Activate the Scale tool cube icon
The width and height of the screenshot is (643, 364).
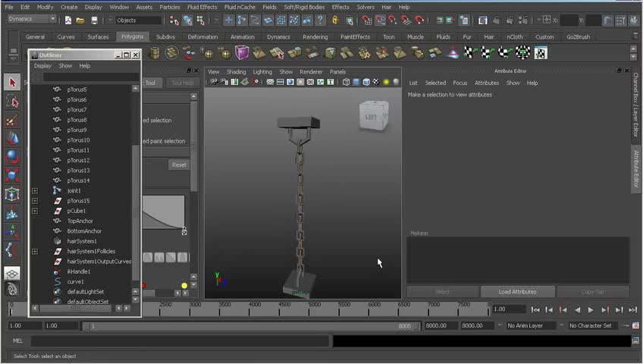(12, 176)
